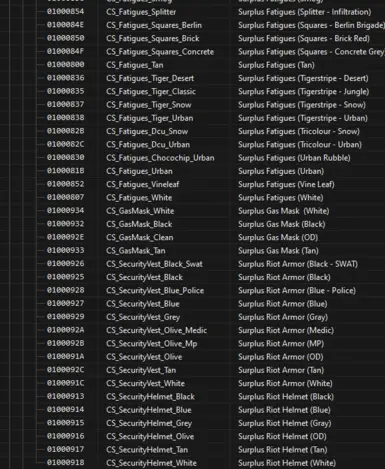Choose the CS_SecurityVest_Olive_Medic record
Screen dimensions: 385x469
(210, 330)
